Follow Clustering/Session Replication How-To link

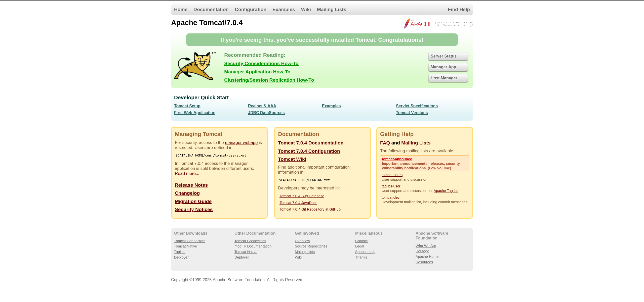(269, 80)
